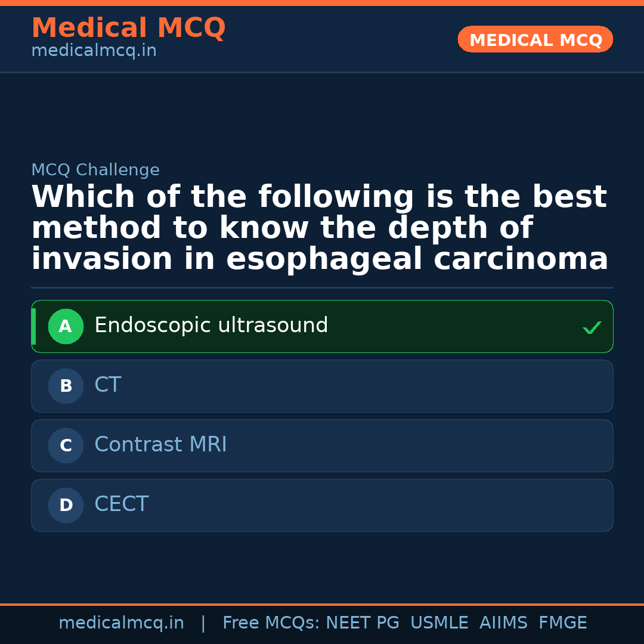Click the C option circle
This screenshot has width=644, height=644.
coord(66,446)
